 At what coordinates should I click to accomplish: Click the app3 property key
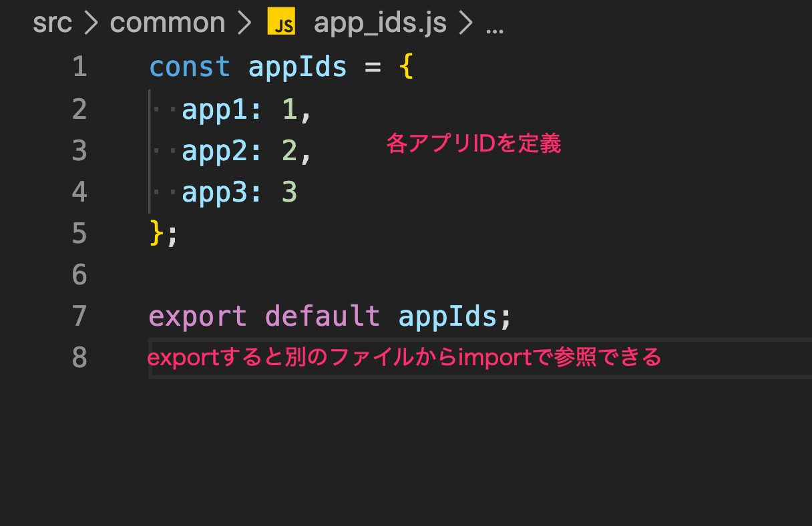pos(214,192)
